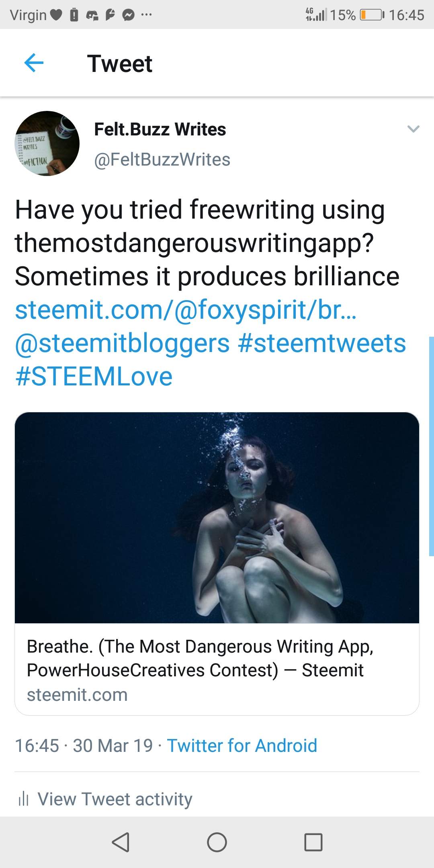The image size is (434, 868).
Task: Open the steemit.com/@foxyspirit link
Action: (x=186, y=310)
